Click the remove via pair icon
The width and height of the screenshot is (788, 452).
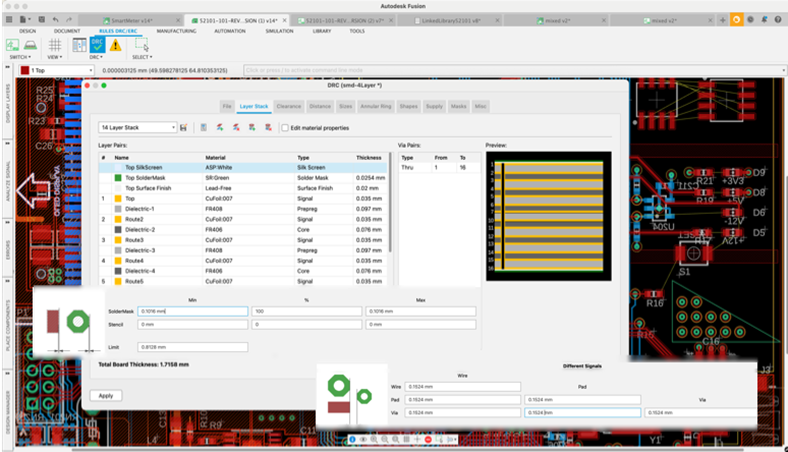pos(268,128)
